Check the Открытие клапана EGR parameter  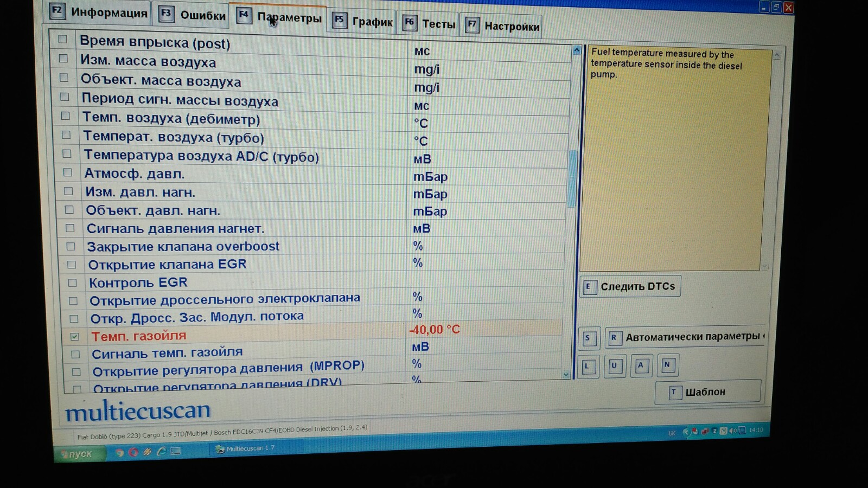coord(72,265)
